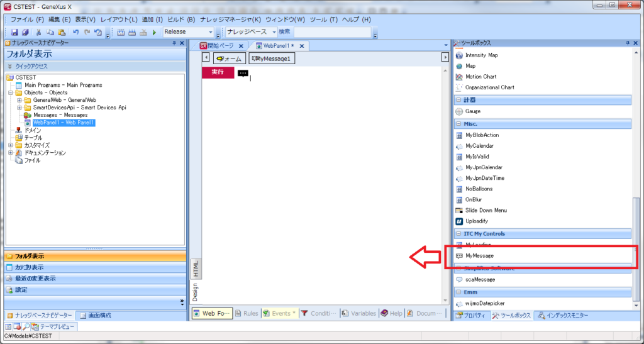
Task: Open the Release configuration dropdown
Action: [x=211, y=32]
